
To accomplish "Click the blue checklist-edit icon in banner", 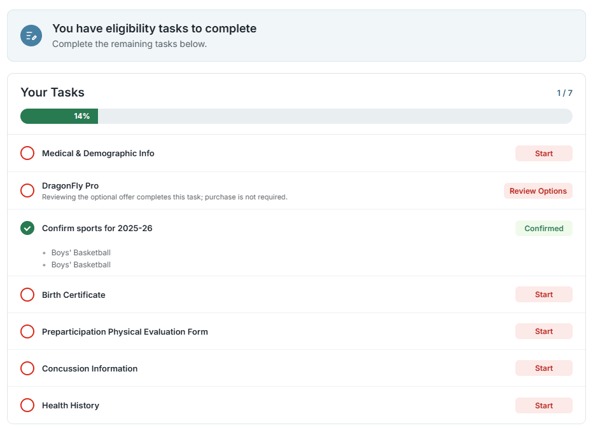I will pyautogui.click(x=31, y=36).
